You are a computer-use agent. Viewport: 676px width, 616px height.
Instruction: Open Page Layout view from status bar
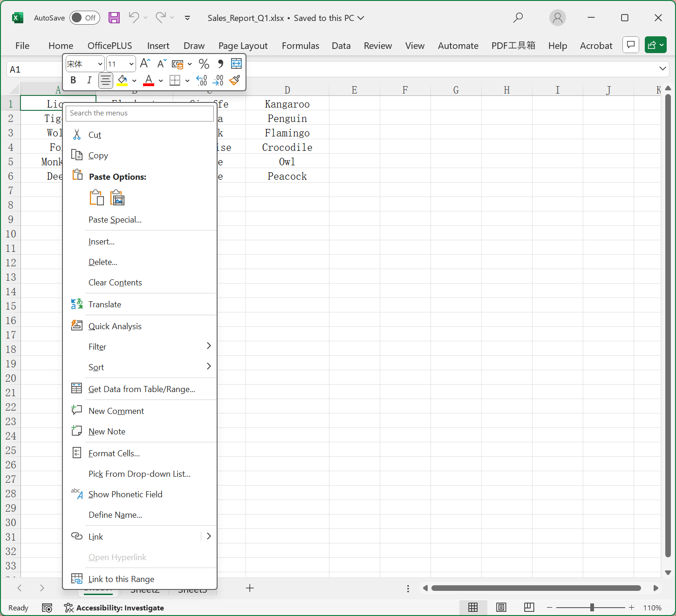[501, 607]
